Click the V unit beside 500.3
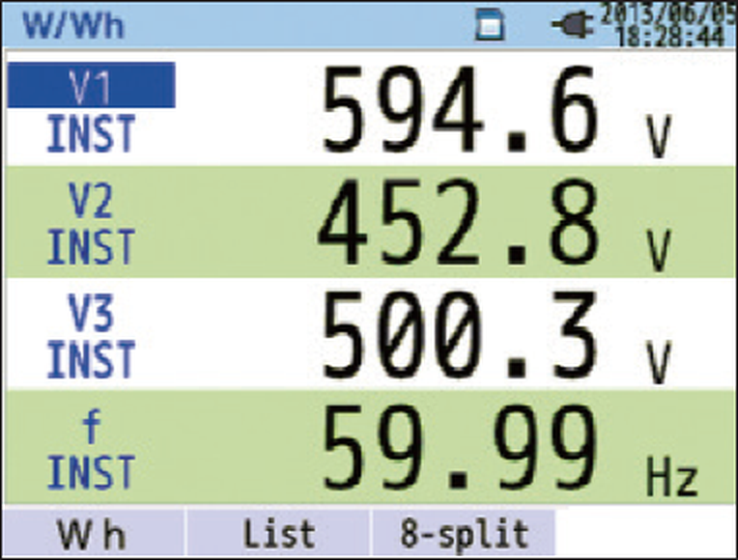738x560 pixels. click(x=658, y=363)
